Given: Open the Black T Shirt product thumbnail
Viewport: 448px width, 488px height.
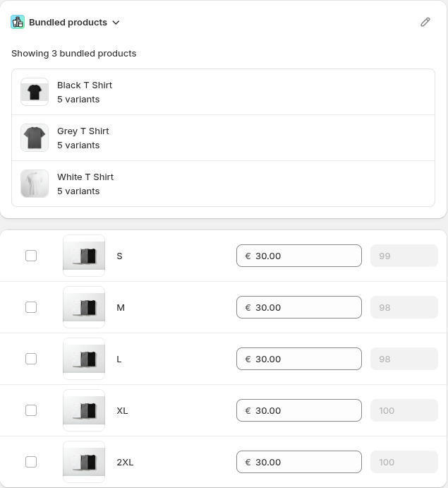Looking at the screenshot, I should [35, 92].
